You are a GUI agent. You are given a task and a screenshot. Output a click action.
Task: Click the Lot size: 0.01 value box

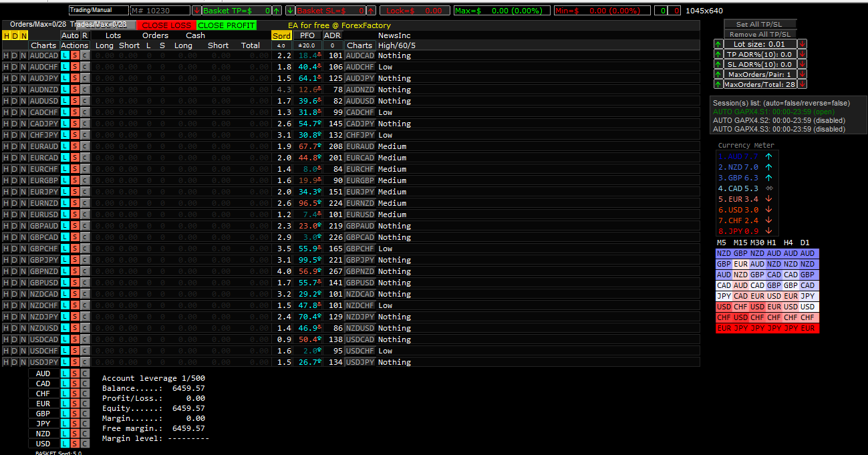point(760,44)
